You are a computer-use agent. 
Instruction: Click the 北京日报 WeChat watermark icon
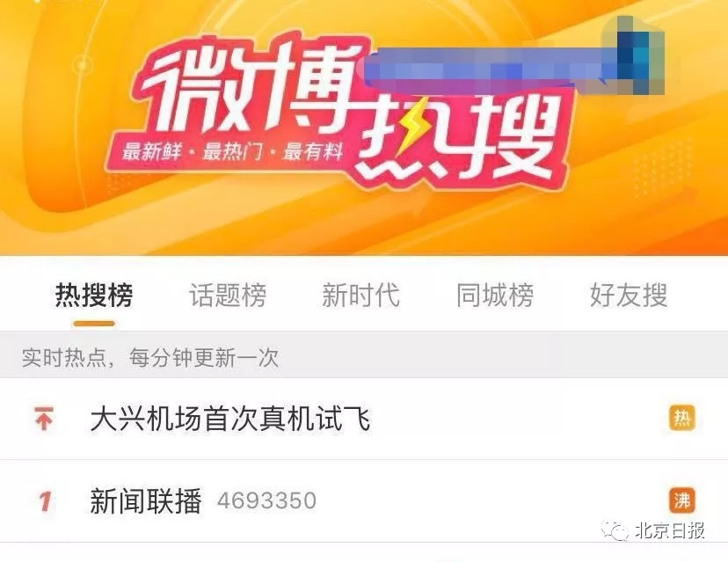(x=615, y=529)
